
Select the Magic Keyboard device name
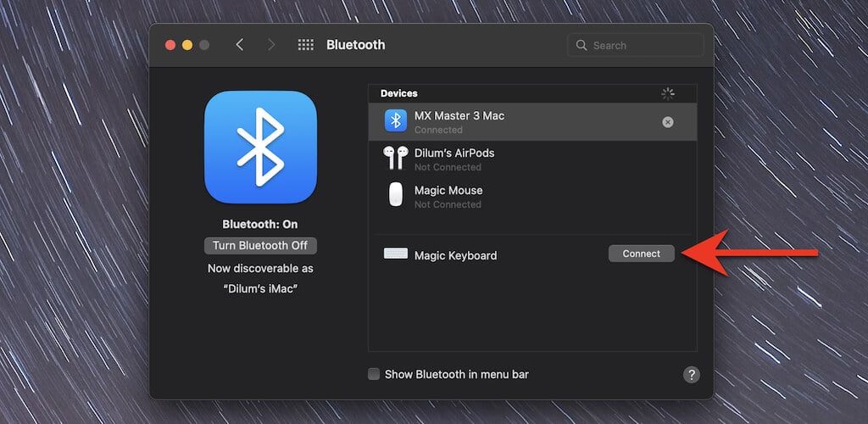coord(455,256)
